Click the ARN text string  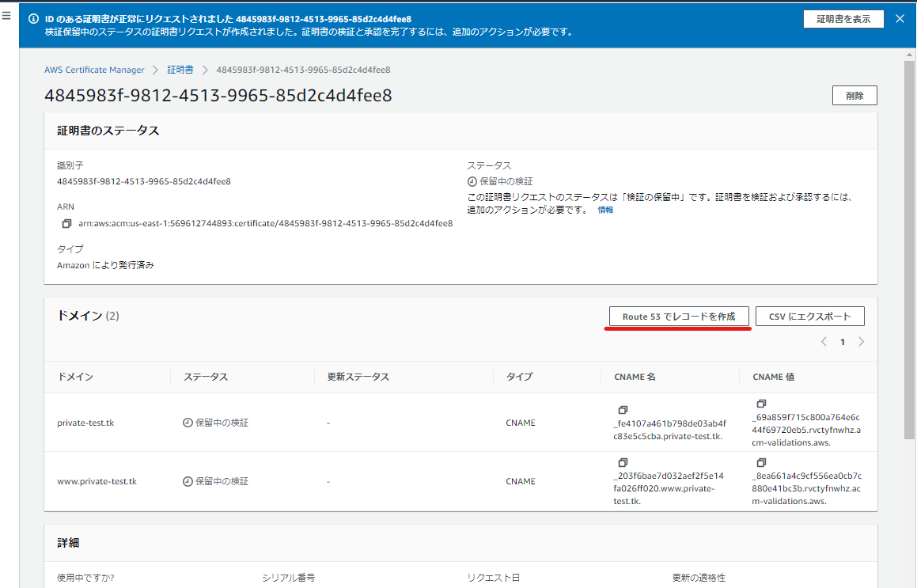pos(266,223)
